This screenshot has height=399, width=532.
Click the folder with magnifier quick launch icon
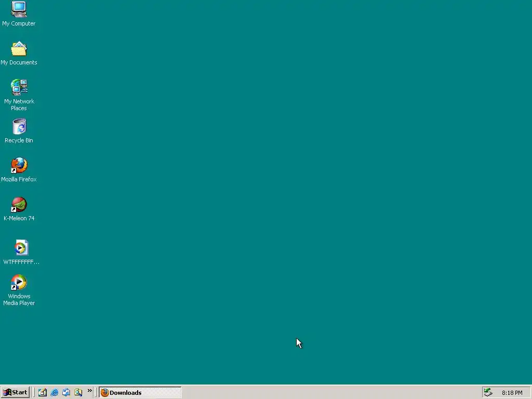[x=78, y=393]
